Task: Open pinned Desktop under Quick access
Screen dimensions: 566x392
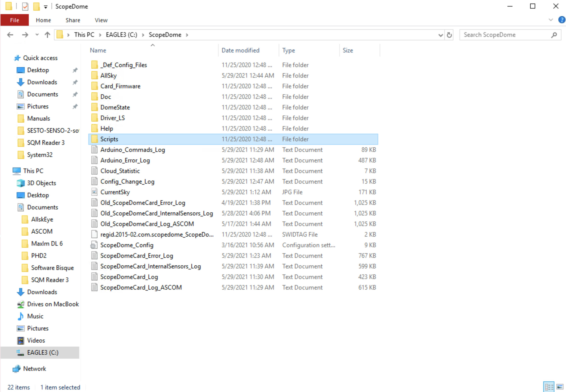Action: 38,70
